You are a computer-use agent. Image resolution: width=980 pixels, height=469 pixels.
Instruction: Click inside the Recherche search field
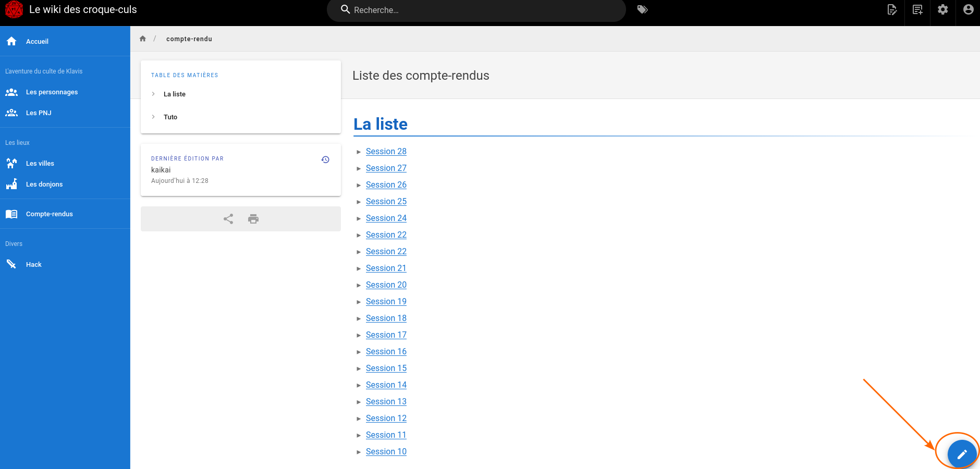pyautogui.click(x=476, y=10)
